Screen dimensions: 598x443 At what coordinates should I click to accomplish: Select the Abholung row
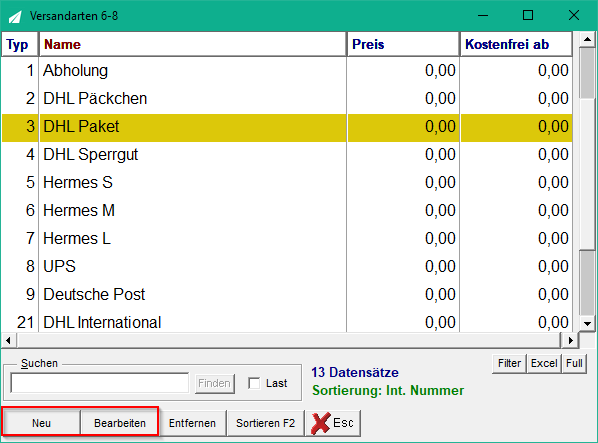pos(287,71)
